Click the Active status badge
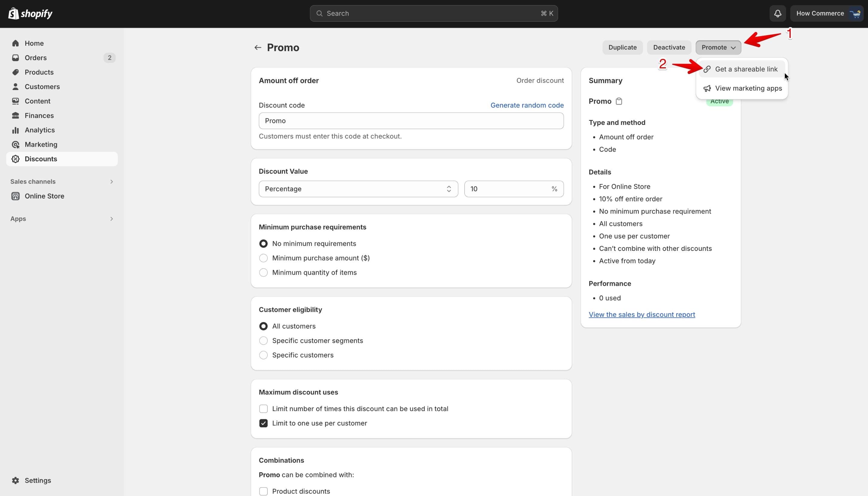868x496 pixels. (x=719, y=101)
